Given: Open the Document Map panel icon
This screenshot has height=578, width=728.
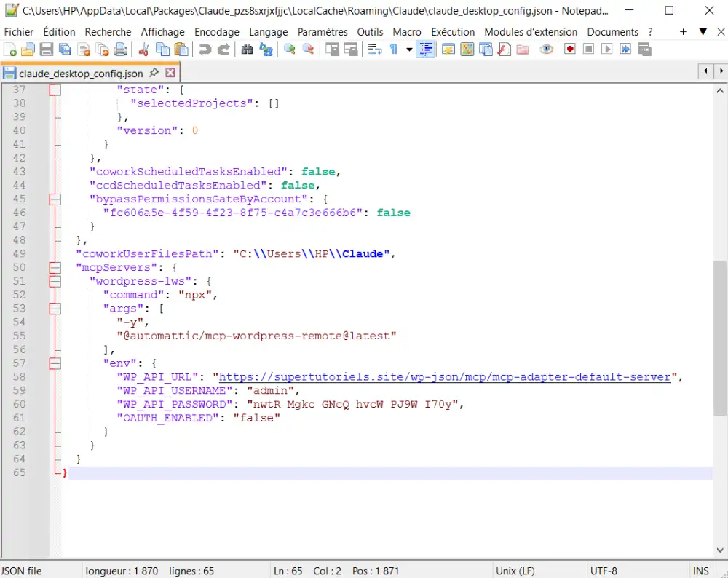Looking at the screenshot, I should click(x=467, y=50).
